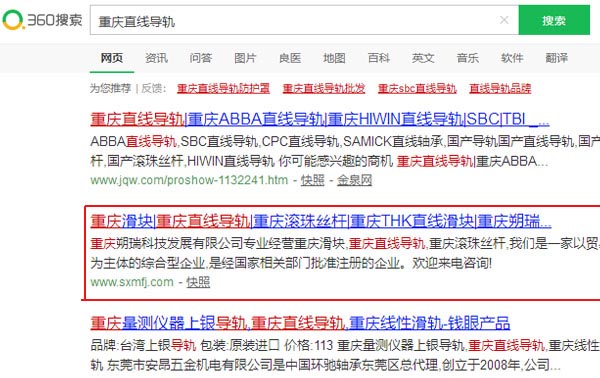Click the 360搜索 logo icon
Viewport: 600px width, 378px height.
pyautogui.click(x=42, y=20)
